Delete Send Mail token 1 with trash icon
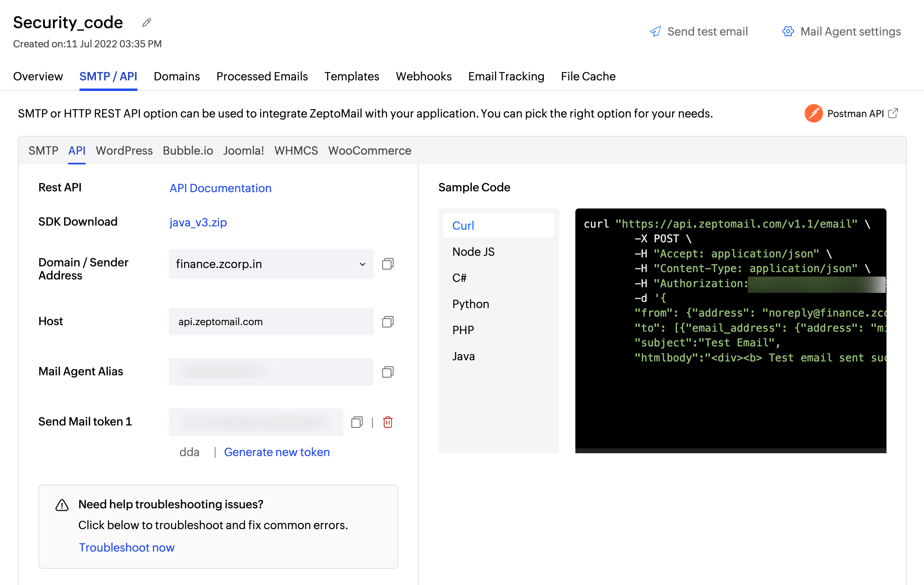The height and width of the screenshot is (585, 924). coord(388,422)
